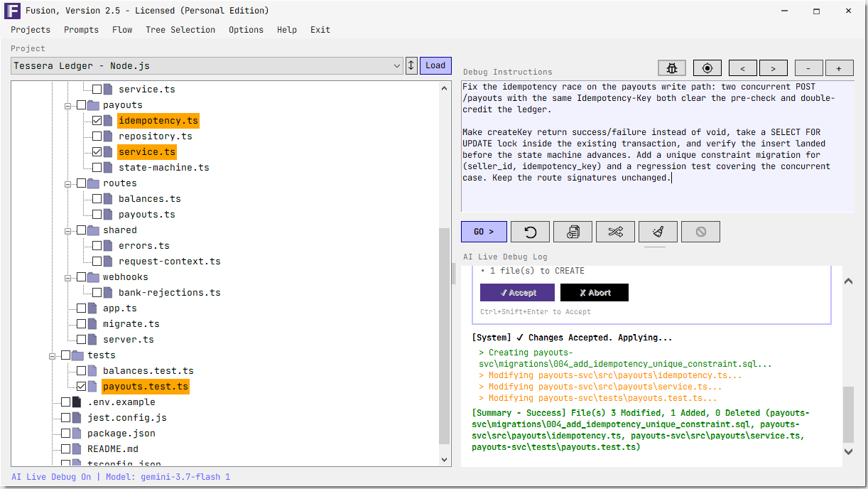Viewport: 868px width, 489px height.
Task: Collapse the shared folder tree node
Action: point(70,230)
